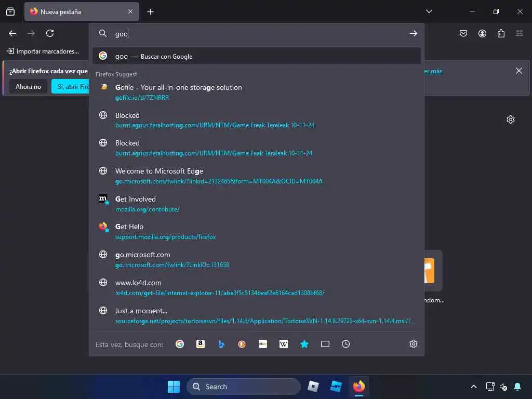Open the application hamburger menu
The height and width of the screenshot is (399, 532).
(x=520, y=33)
